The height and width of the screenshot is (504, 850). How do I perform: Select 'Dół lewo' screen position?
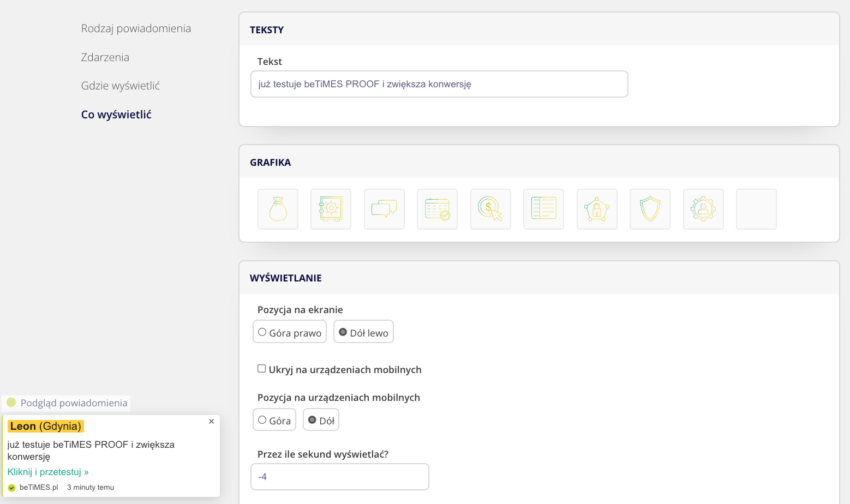[343, 332]
